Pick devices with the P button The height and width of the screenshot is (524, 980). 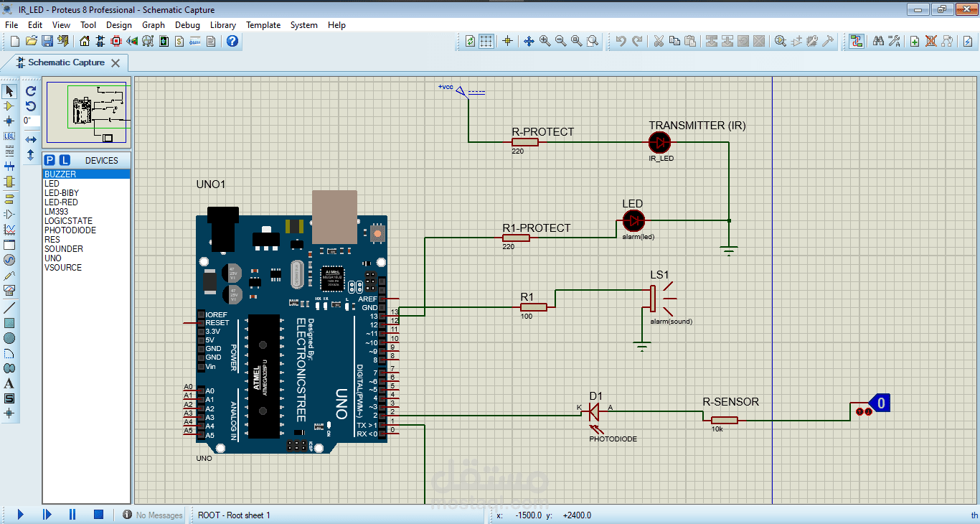tap(50, 160)
